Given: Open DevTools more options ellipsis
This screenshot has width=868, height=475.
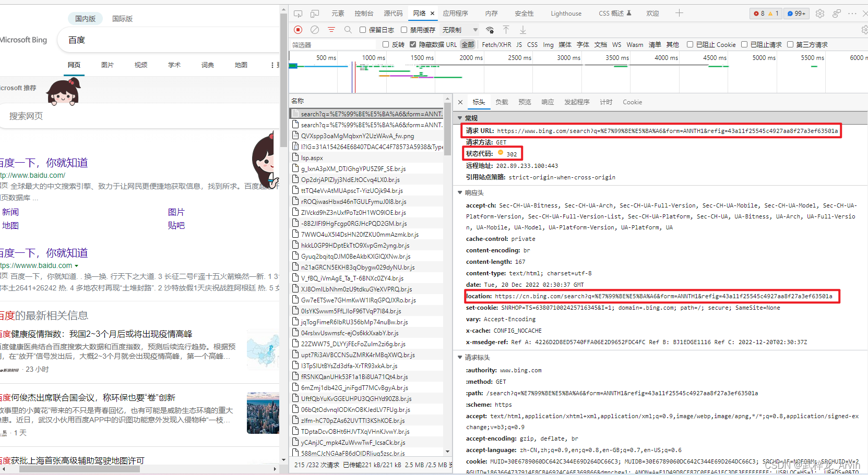Looking at the screenshot, I should (x=852, y=14).
